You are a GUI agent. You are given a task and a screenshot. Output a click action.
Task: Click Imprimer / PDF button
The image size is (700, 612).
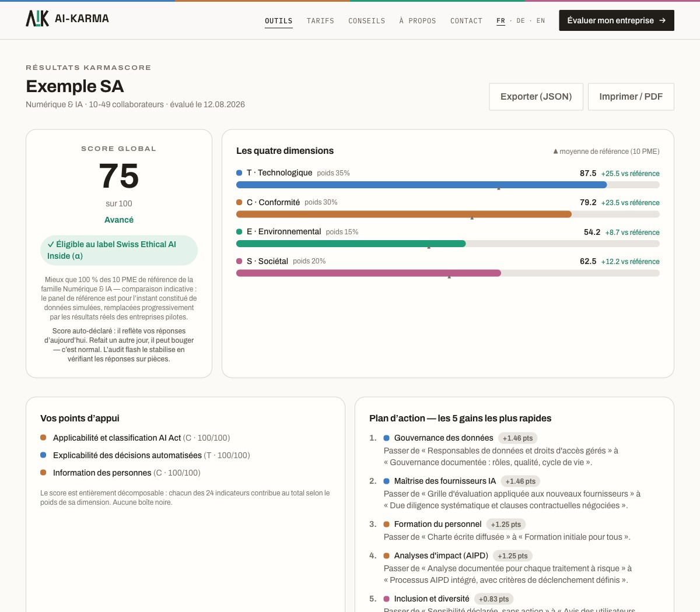click(x=631, y=97)
